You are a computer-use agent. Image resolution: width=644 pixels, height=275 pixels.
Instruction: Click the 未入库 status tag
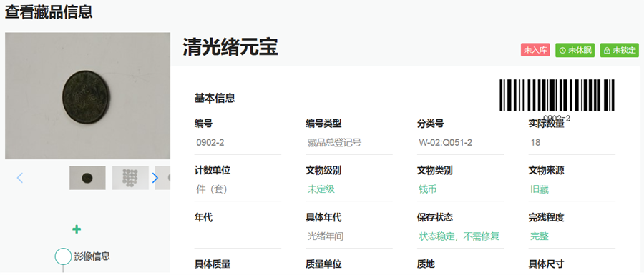coord(535,50)
